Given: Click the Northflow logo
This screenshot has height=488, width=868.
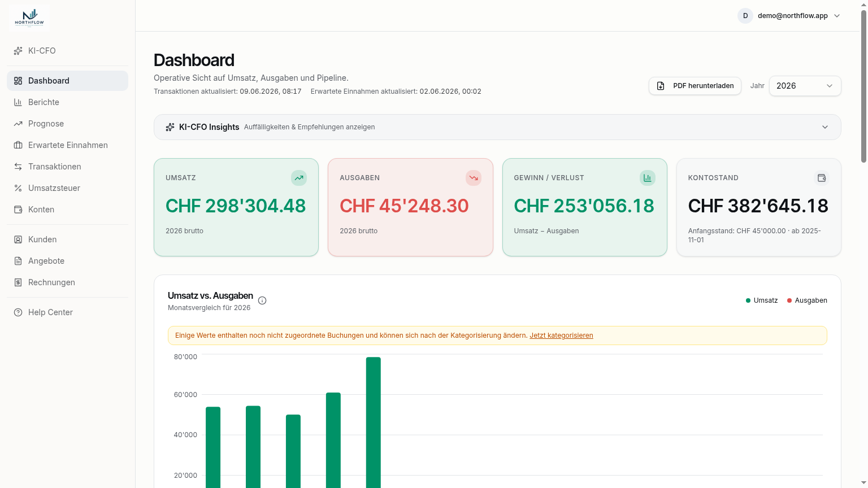Looking at the screenshot, I should [x=29, y=17].
